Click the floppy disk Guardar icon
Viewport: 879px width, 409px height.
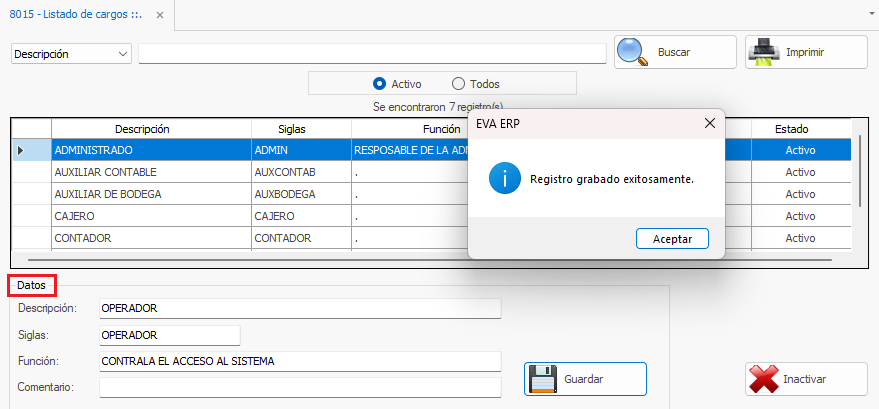tap(541, 379)
